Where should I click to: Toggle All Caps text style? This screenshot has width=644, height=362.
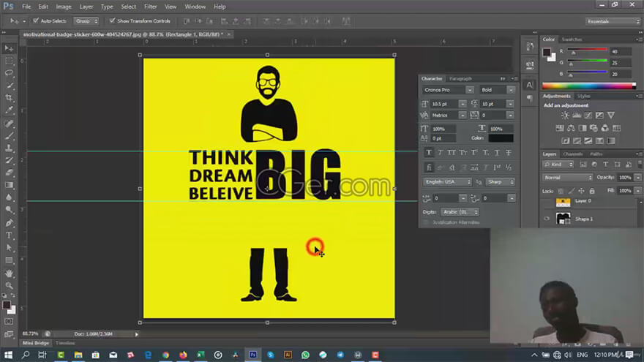[x=452, y=153]
